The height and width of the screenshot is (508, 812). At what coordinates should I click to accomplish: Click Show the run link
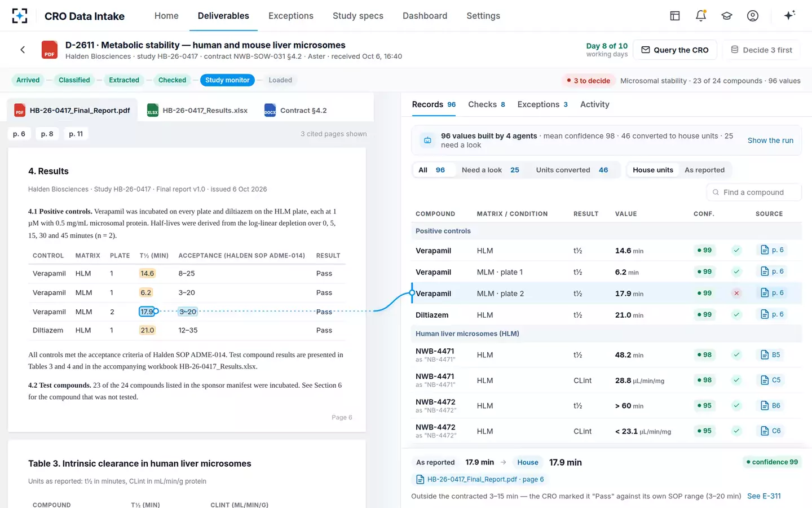pyautogui.click(x=770, y=140)
